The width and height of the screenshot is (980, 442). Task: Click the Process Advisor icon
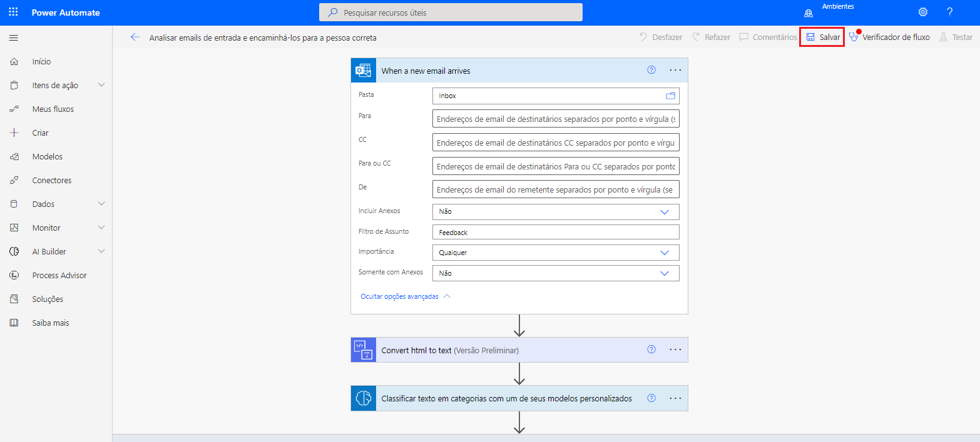click(14, 275)
